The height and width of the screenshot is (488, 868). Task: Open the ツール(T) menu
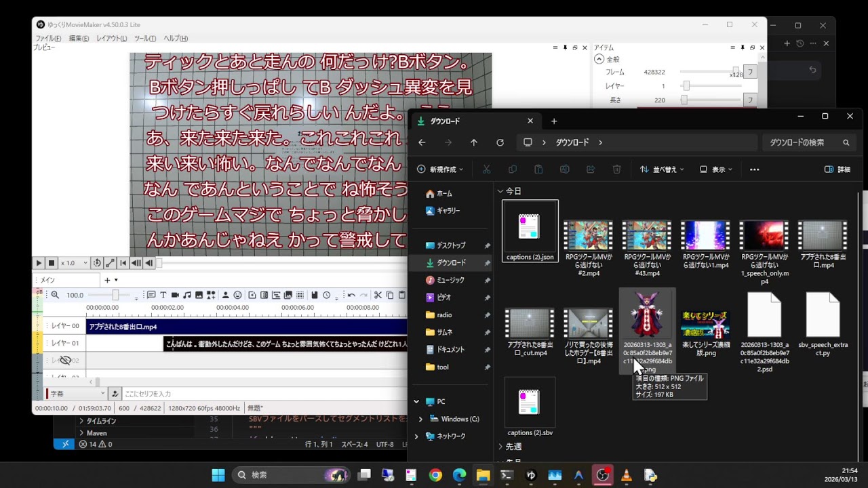145,39
